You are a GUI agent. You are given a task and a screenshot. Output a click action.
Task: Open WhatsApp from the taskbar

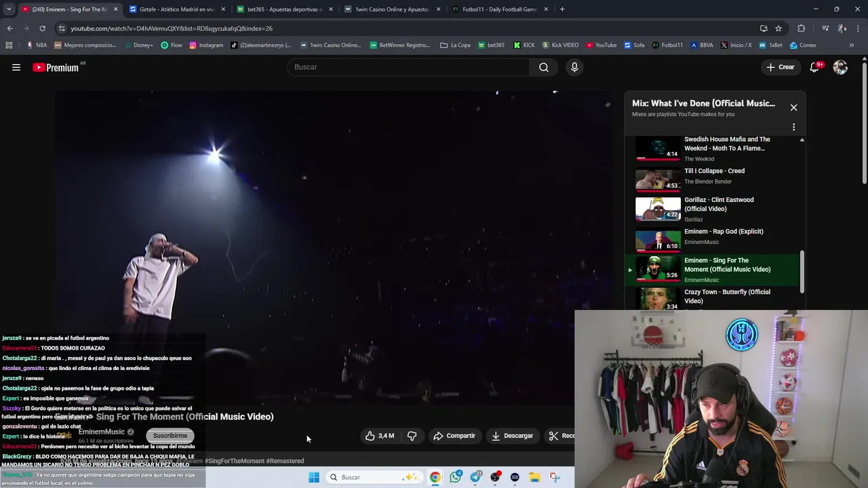click(456, 477)
